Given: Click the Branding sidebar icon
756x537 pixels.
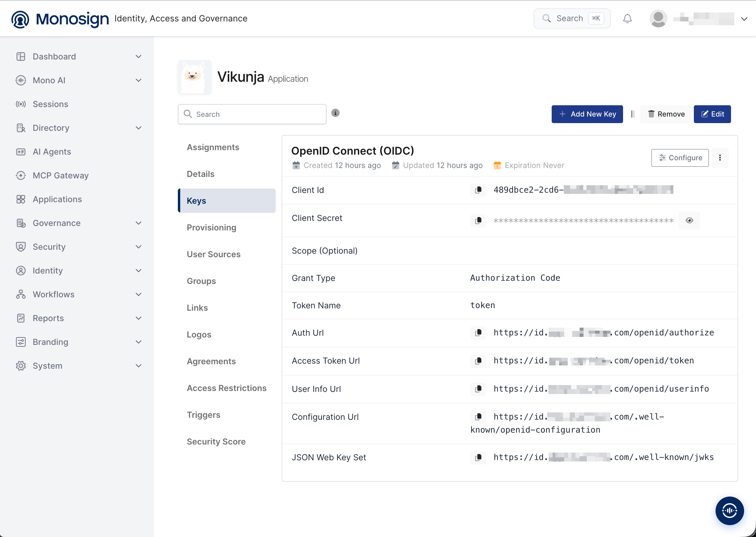Looking at the screenshot, I should tap(21, 342).
